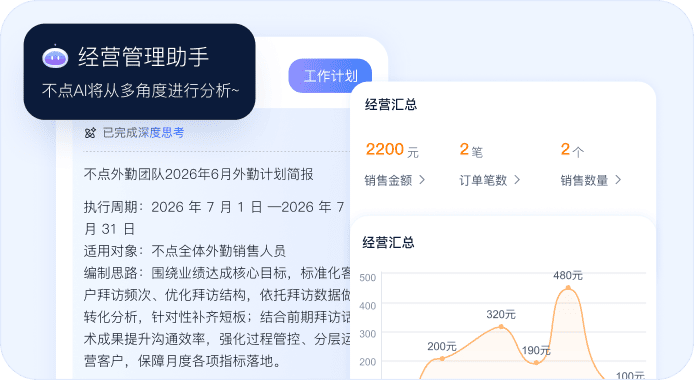Click the 销售金额 label

pyautogui.click(x=388, y=180)
